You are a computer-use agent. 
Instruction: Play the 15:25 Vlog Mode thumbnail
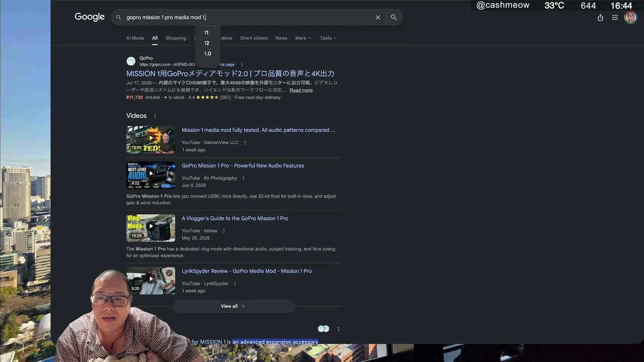pyautogui.click(x=151, y=228)
